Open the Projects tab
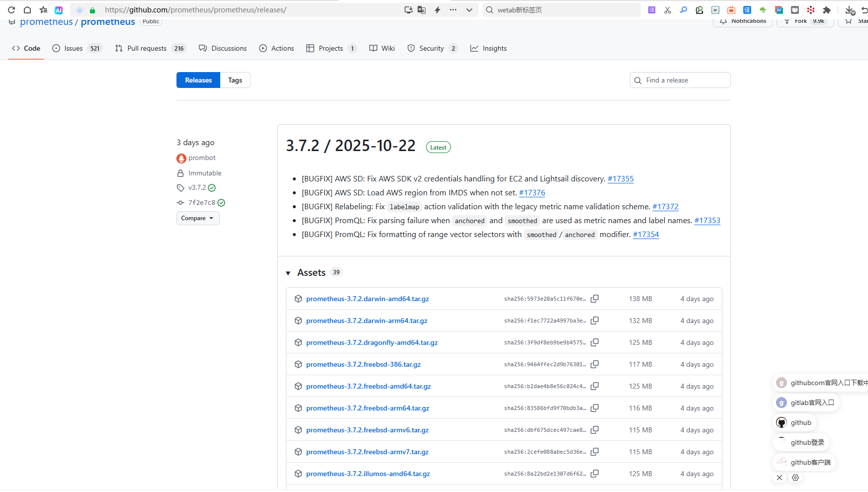 tap(331, 48)
